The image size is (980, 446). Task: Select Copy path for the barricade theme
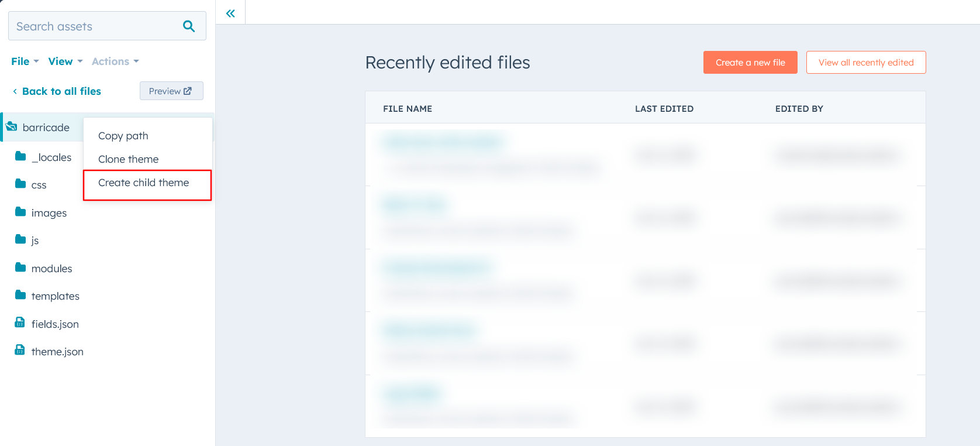(123, 135)
